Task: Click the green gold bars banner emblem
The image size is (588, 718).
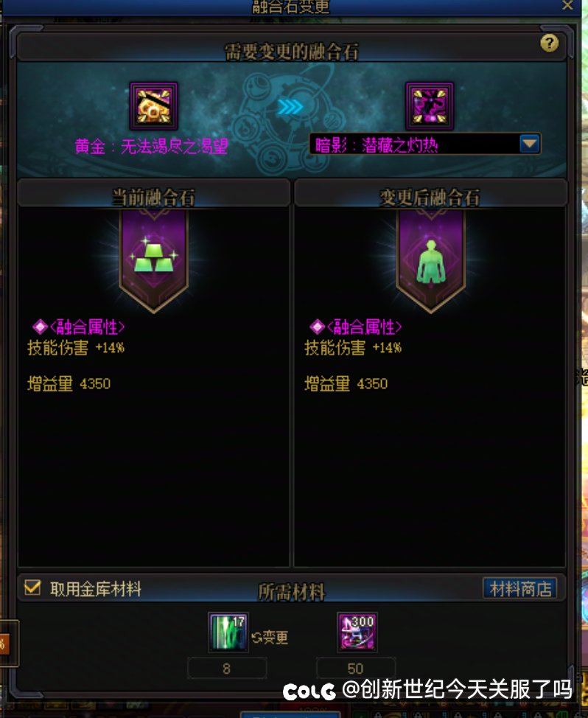Action: (154, 259)
